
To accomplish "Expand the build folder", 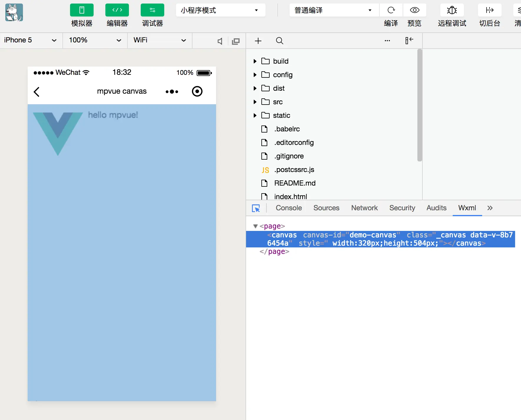I will point(255,61).
